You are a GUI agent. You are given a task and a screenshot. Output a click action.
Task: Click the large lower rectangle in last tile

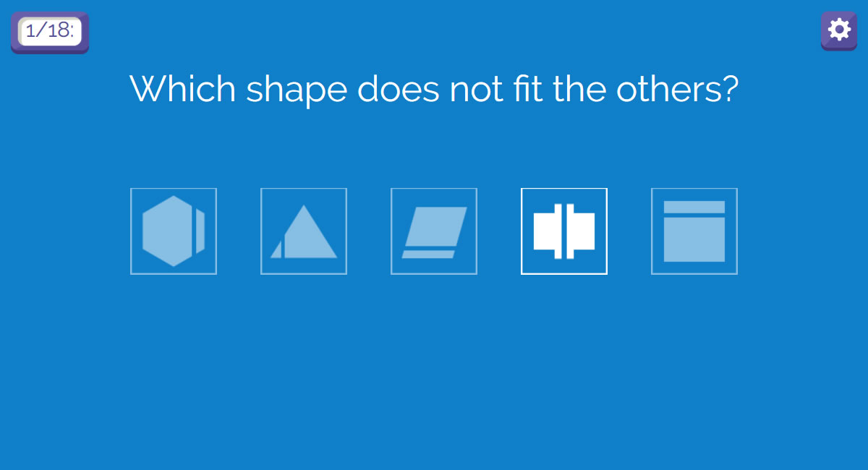pos(694,239)
